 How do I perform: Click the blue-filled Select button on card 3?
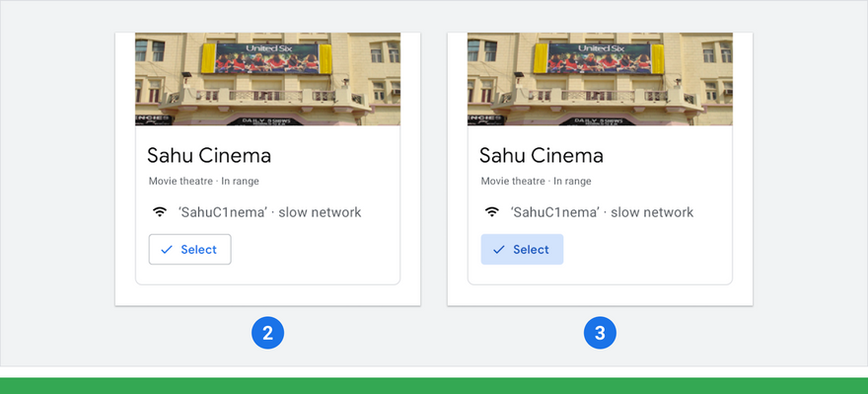click(522, 250)
